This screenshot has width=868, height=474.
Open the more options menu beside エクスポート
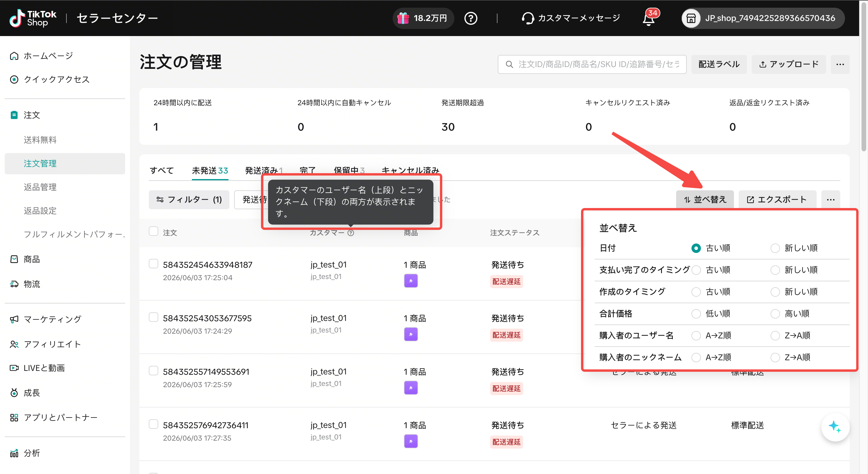[831, 199]
